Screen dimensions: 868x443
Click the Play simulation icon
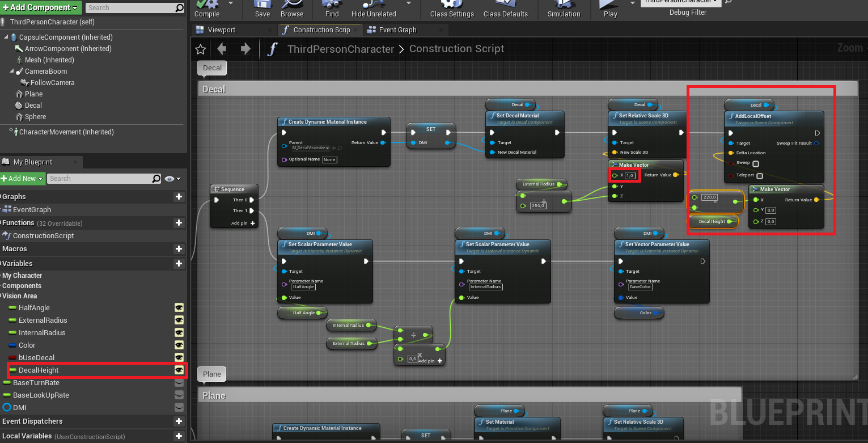click(x=610, y=5)
